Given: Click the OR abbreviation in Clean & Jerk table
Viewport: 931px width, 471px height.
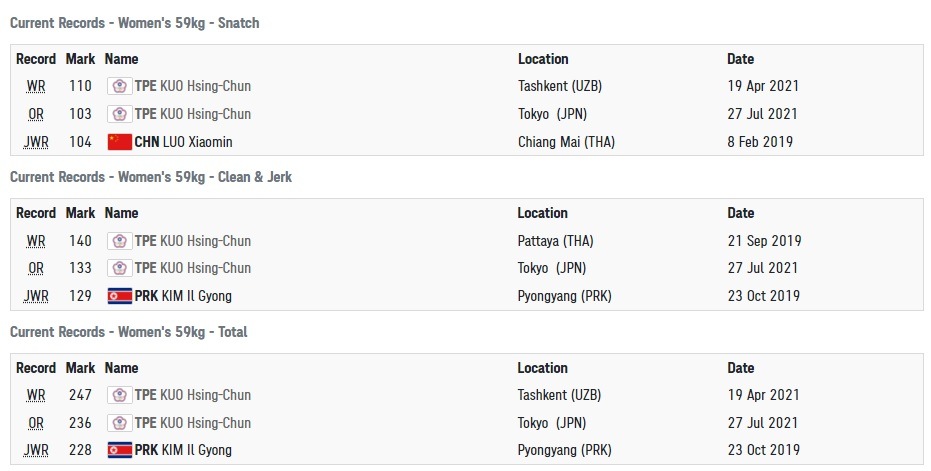Looking at the screenshot, I should pyautogui.click(x=36, y=268).
